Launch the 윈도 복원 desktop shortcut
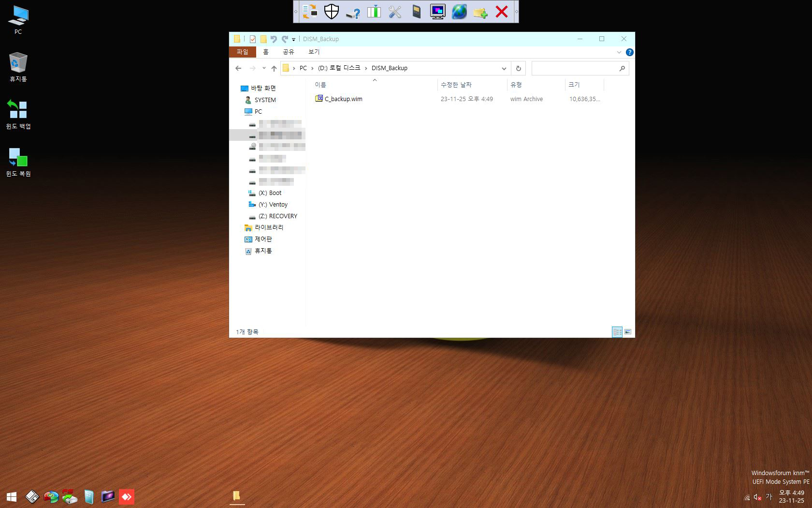The height and width of the screenshot is (508, 812). (x=18, y=162)
